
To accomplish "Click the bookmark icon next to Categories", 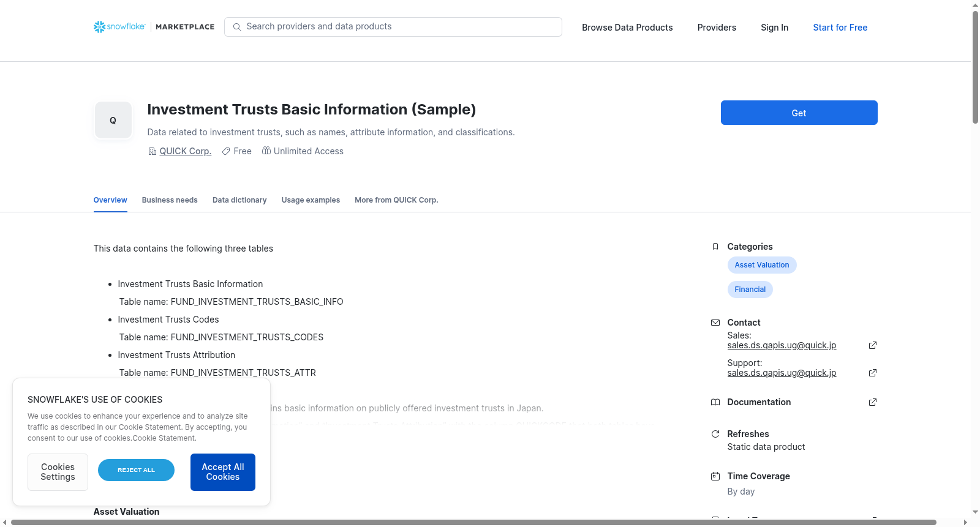I will coord(715,247).
